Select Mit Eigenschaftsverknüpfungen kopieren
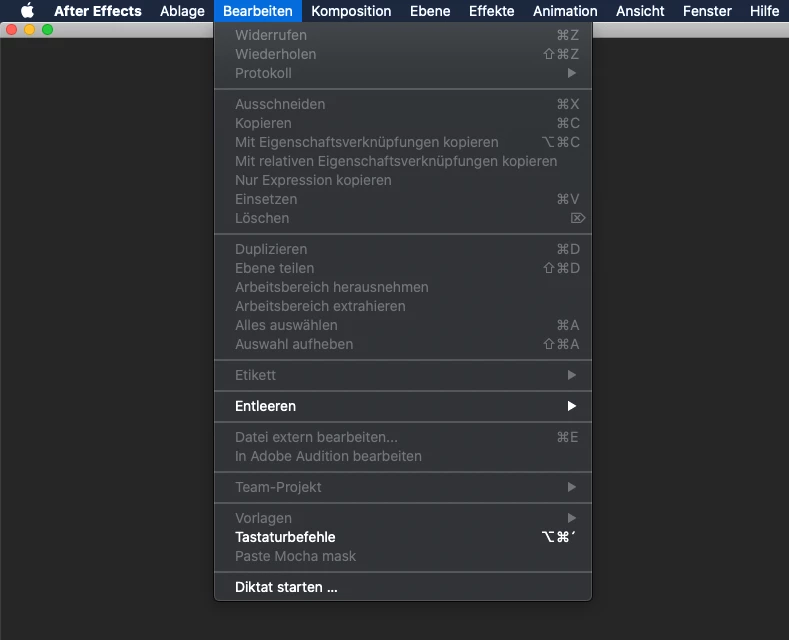Image resolution: width=789 pixels, height=640 pixels. coord(403,142)
